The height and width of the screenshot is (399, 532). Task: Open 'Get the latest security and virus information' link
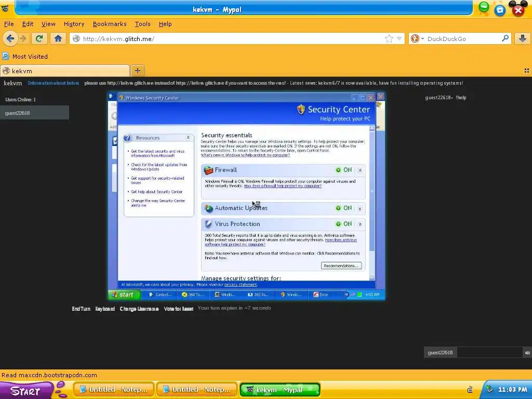click(x=158, y=153)
